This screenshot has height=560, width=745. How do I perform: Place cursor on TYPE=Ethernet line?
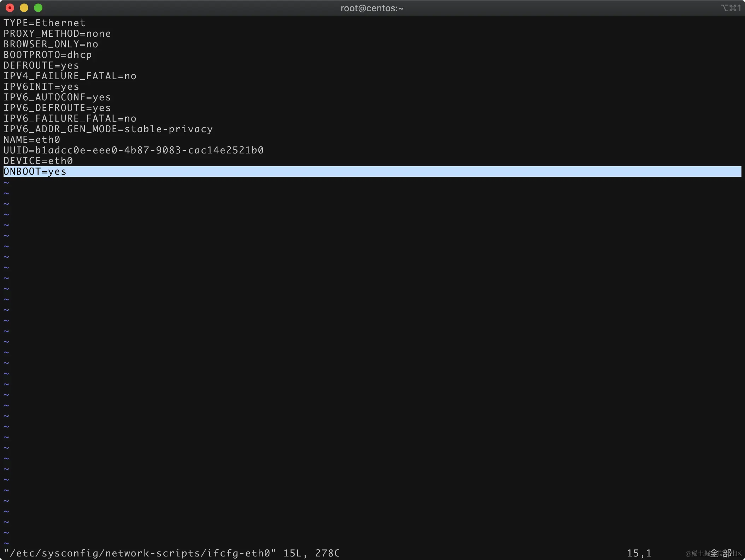click(x=45, y=23)
